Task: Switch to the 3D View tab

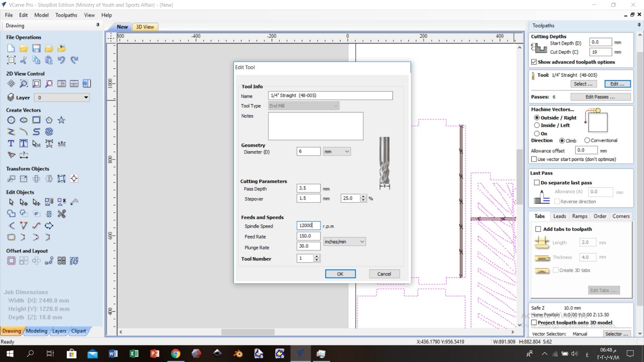Action: 145,27
